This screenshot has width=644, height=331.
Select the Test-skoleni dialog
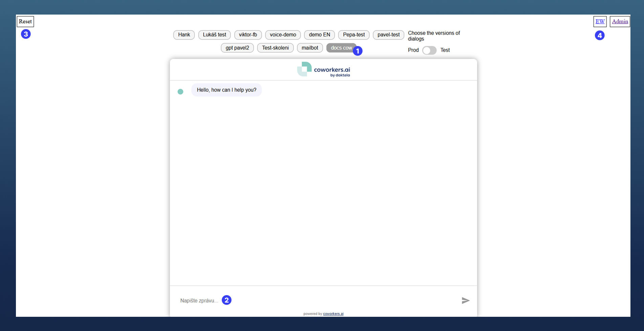(x=275, y=48)
